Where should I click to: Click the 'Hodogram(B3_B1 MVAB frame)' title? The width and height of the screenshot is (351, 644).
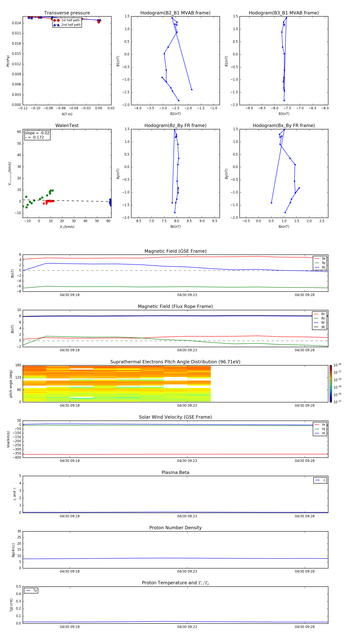pyautogui.click(x=284, y=13)
